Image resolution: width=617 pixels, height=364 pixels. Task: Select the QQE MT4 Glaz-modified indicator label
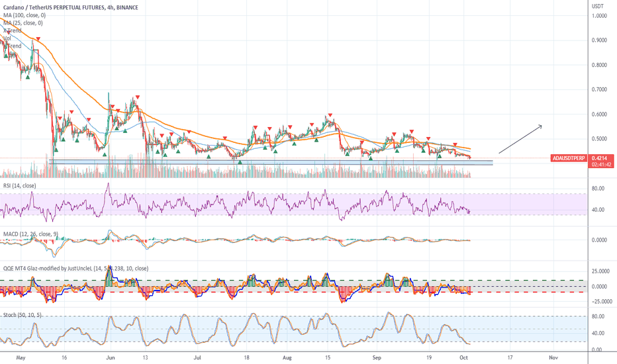[x=75, y=269]
